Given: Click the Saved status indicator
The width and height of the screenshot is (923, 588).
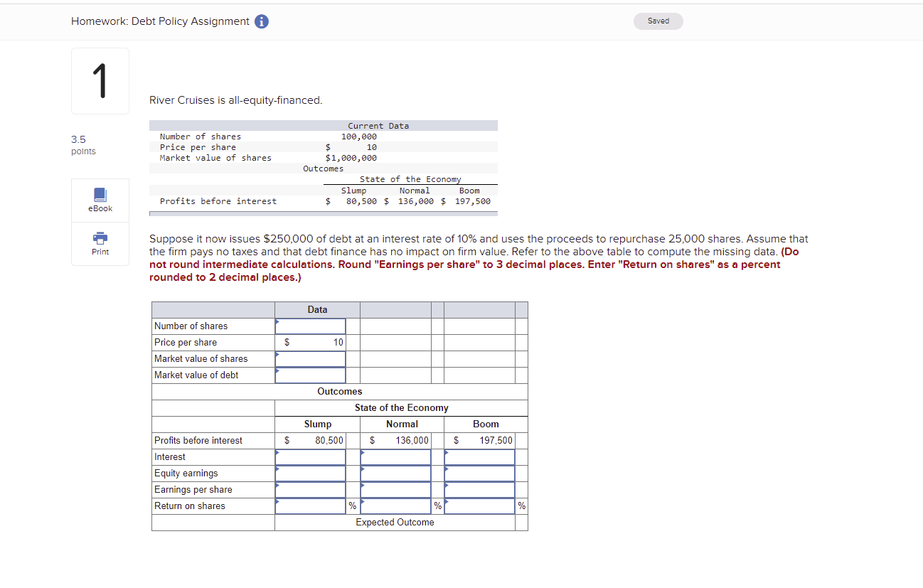Looking at the screenshot, I should pyautogui.click(x=658, y=21).
